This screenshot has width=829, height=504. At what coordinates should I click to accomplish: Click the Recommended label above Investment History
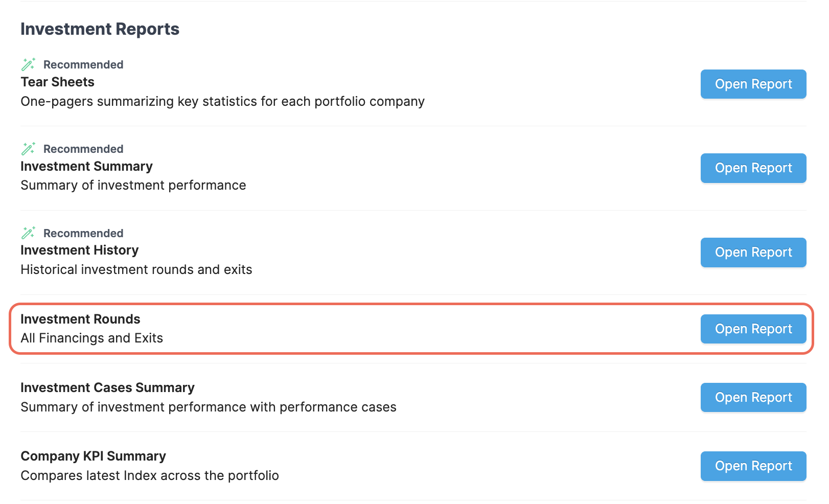click(83, 234)
